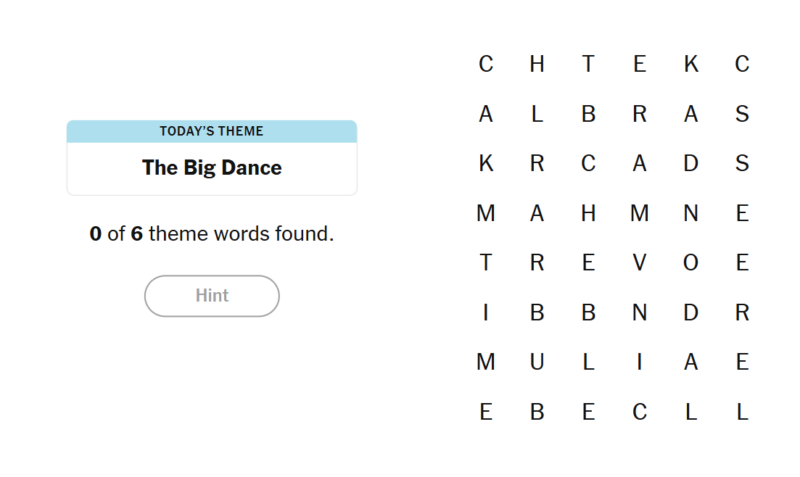Select the T in the fifth row
Screen dimensions: 800x477
click(486, 263)
